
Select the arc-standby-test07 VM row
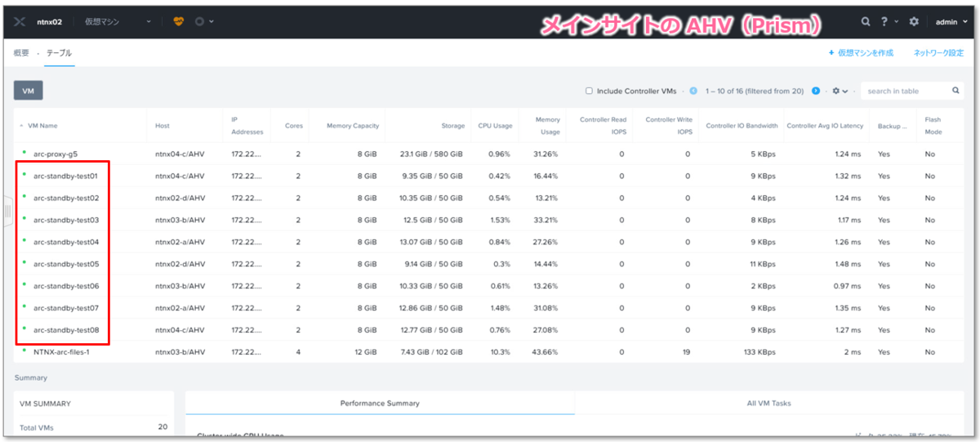pyautogui.click(x=488, y=308)
